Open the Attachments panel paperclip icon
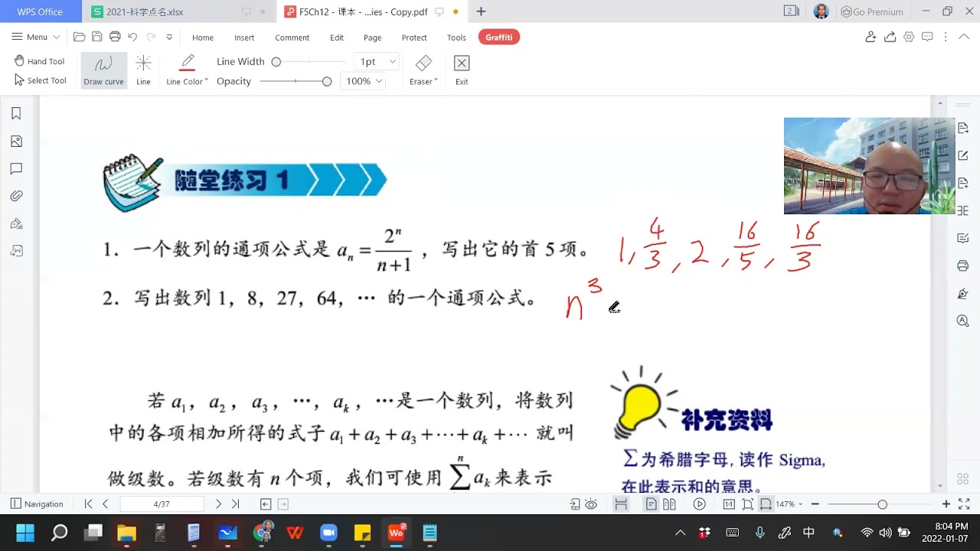Screen dimensions: 980x551 point(16,196)
